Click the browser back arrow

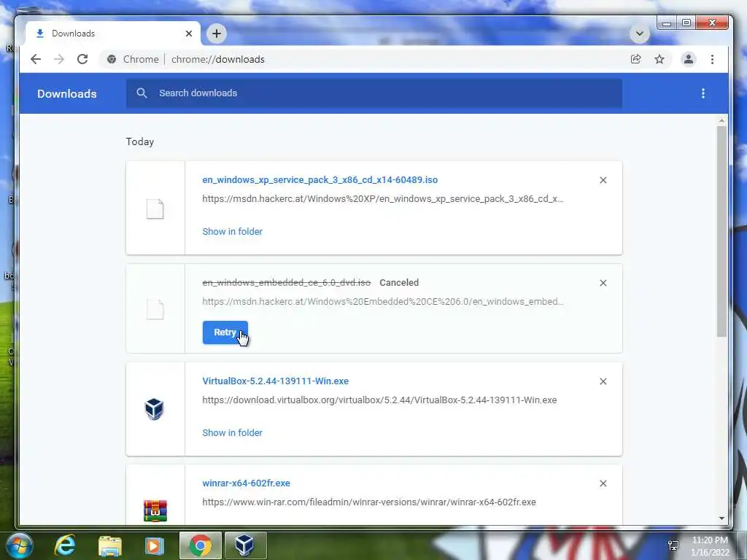pyautogui.click(x=36, y=59)
